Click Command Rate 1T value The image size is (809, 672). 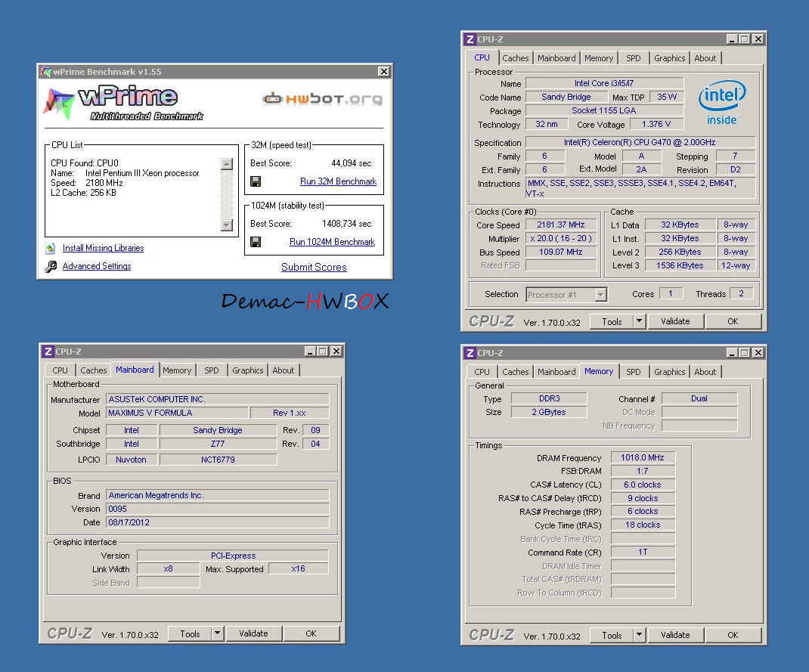643,553
